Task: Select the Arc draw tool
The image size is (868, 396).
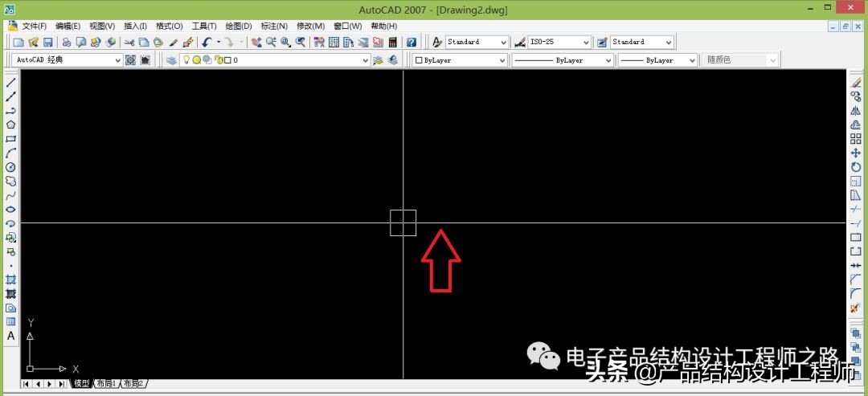Action: pos(10,153)
